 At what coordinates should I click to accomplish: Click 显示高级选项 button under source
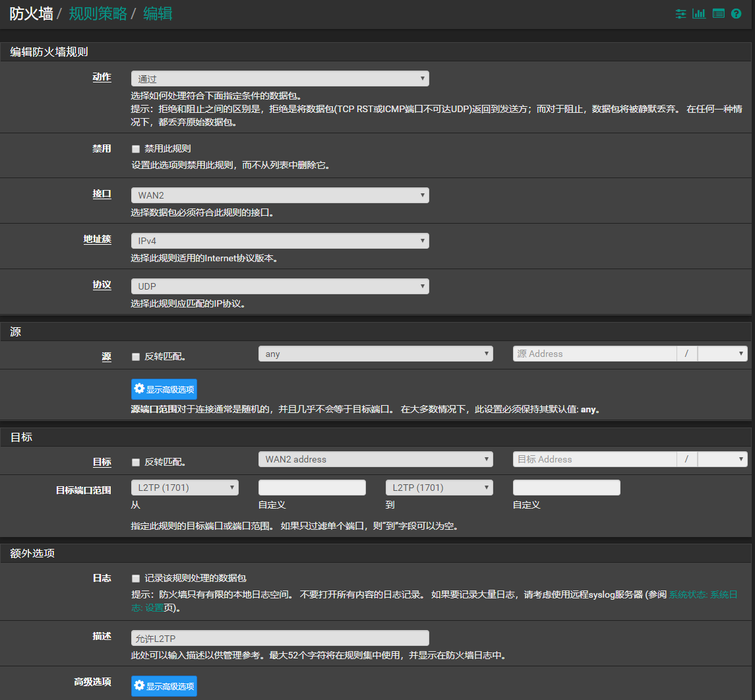(164, 389)
